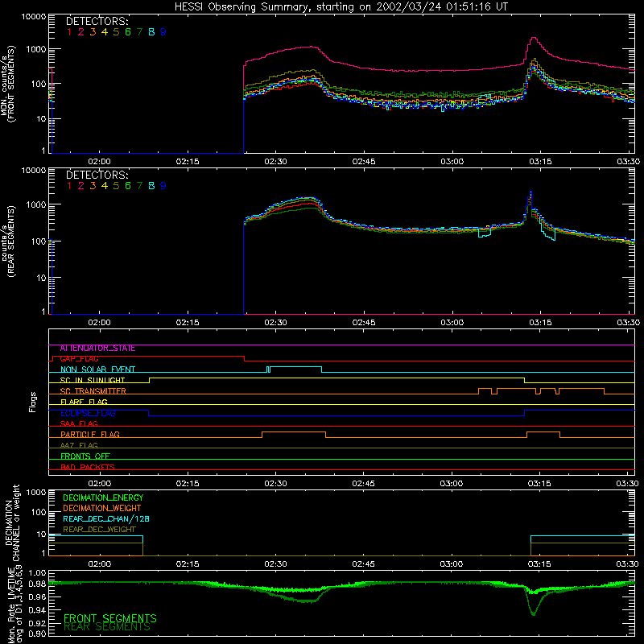Select the ECLIPSE_FLAG label
Image resolution: width=644 pixels, height=644 pixels.
click(88, 413)
